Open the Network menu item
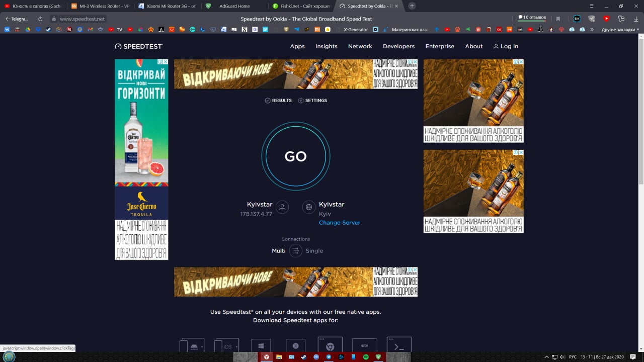644x362 pixels. (360, 46)
